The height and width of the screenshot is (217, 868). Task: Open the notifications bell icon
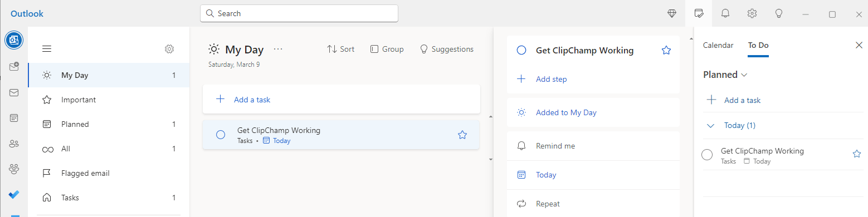725,13
